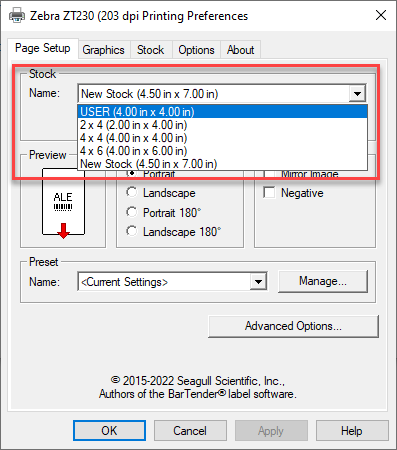Confirm with the OK button
The image size is (397, 450).
(109, 431)
